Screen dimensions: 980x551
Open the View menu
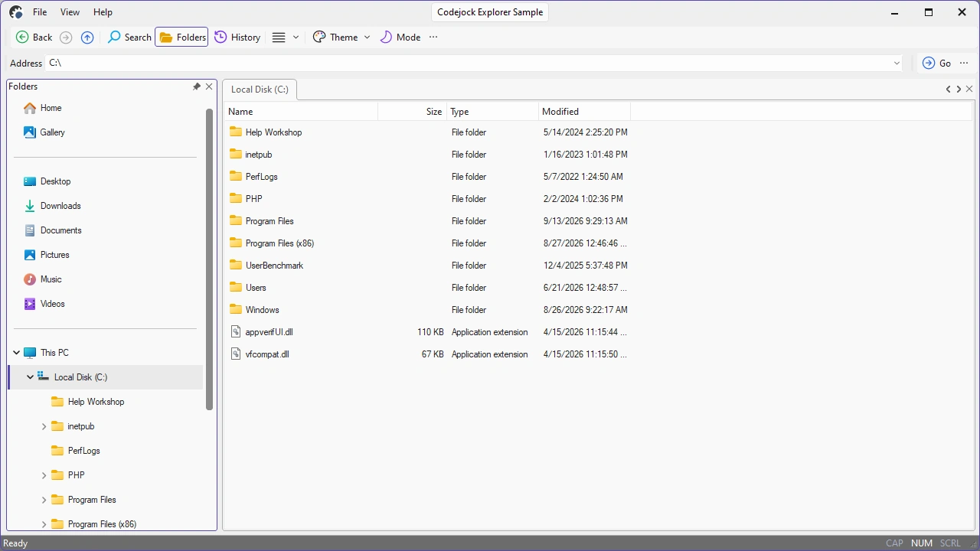[x=70, y=12]
